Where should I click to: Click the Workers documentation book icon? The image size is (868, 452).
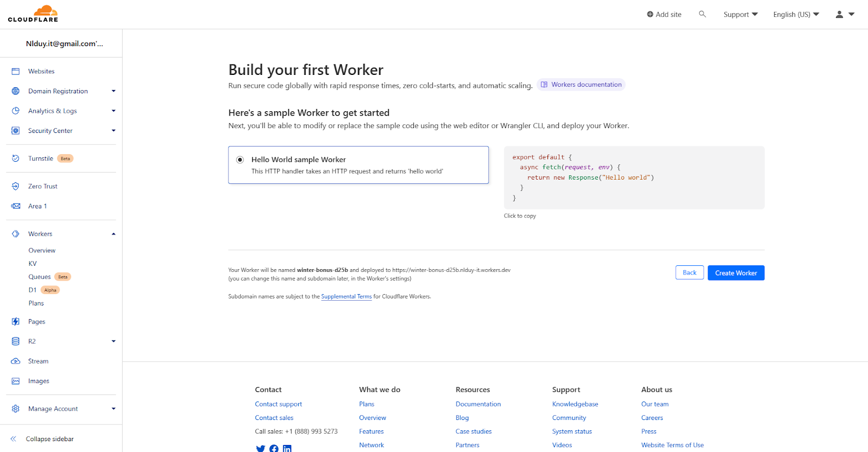[x=544, y=85]
